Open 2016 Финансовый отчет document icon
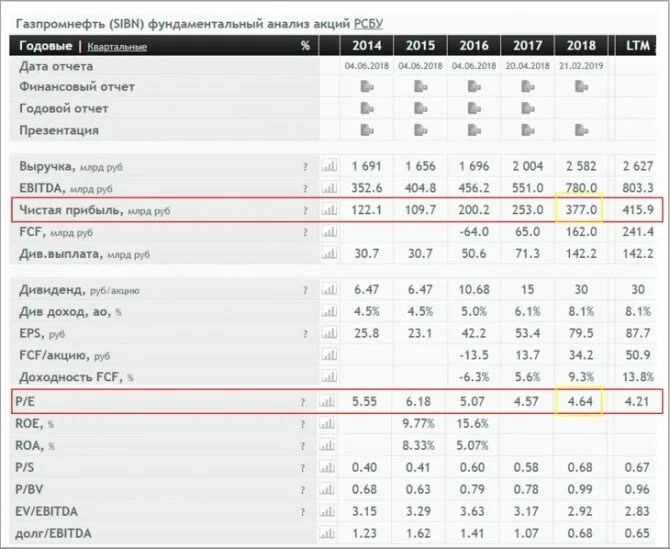 (x=474, y=87)
